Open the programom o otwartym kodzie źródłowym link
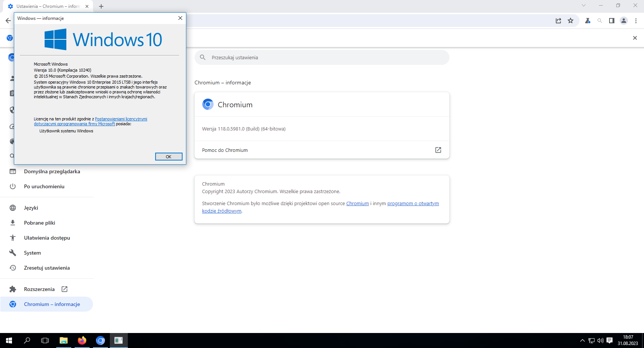Viewport: 644px width, 348px height. 321,207
